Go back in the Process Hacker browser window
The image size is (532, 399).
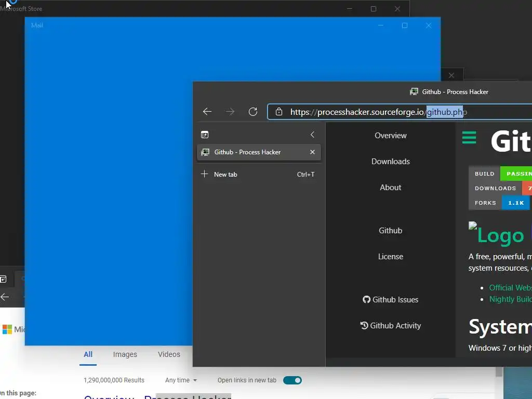click(x=207, y=112)
